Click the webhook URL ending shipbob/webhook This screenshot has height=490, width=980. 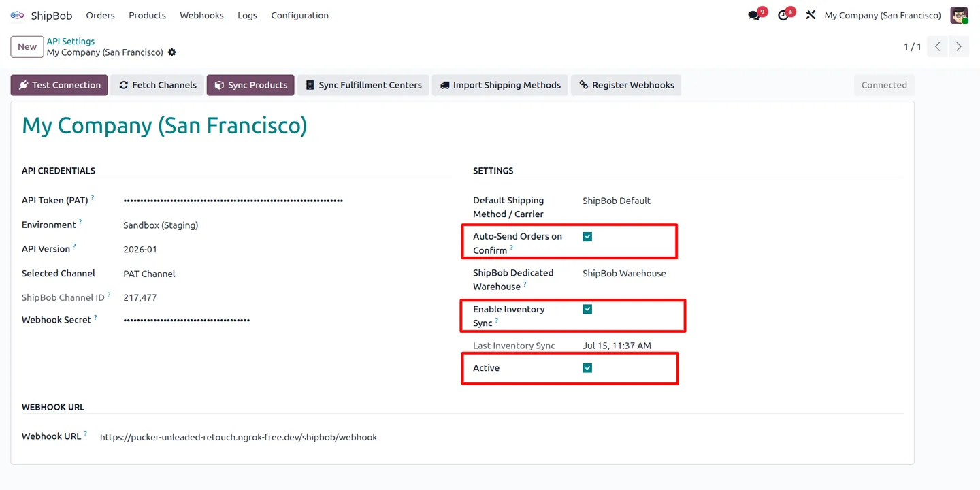[x=238, y=437]
